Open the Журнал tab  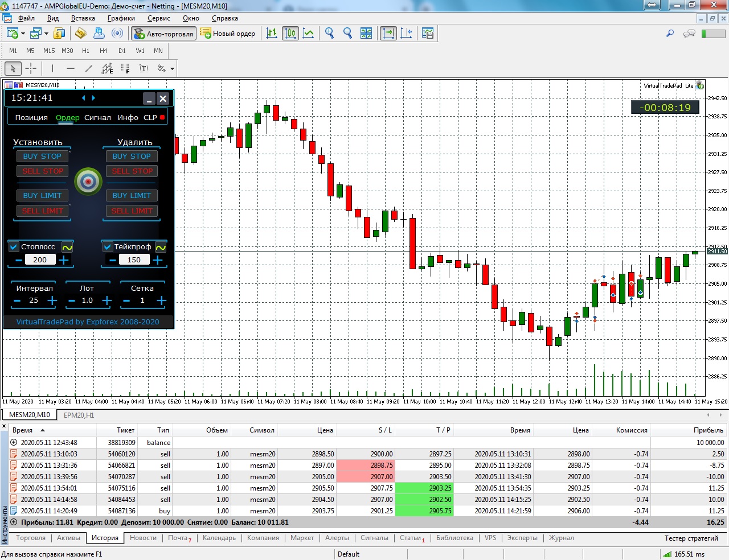[x=562, y=538]
